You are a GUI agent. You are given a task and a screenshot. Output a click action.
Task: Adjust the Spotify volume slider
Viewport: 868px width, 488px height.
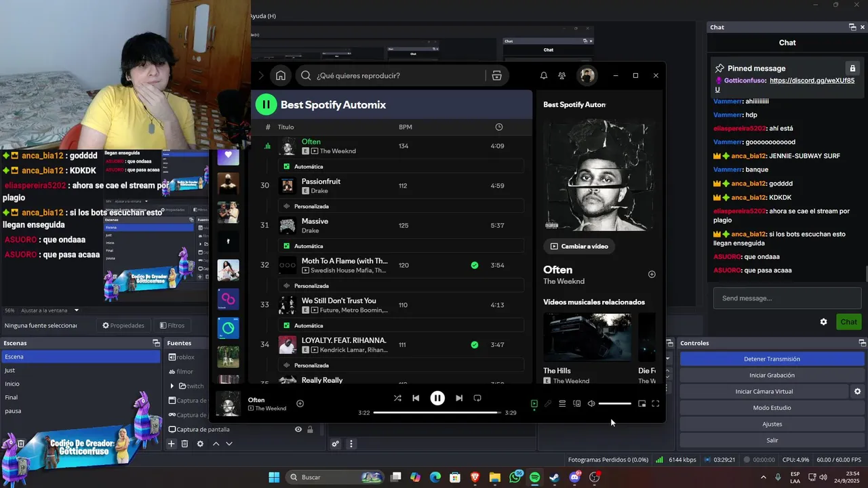click(614, 403)
